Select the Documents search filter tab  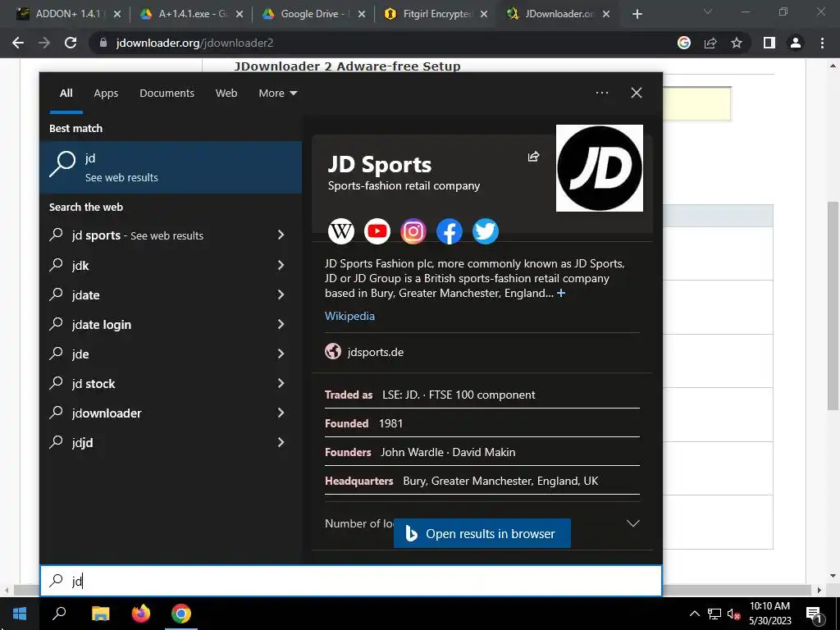167,94
